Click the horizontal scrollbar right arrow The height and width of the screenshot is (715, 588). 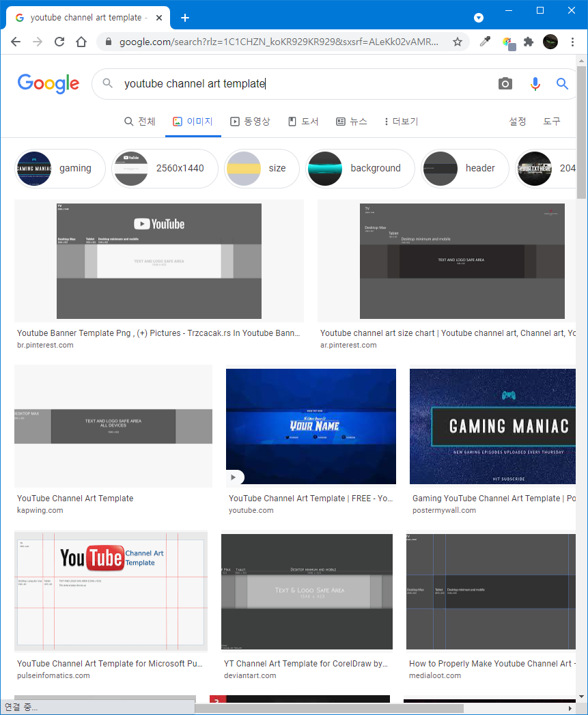tap(570, 709)
